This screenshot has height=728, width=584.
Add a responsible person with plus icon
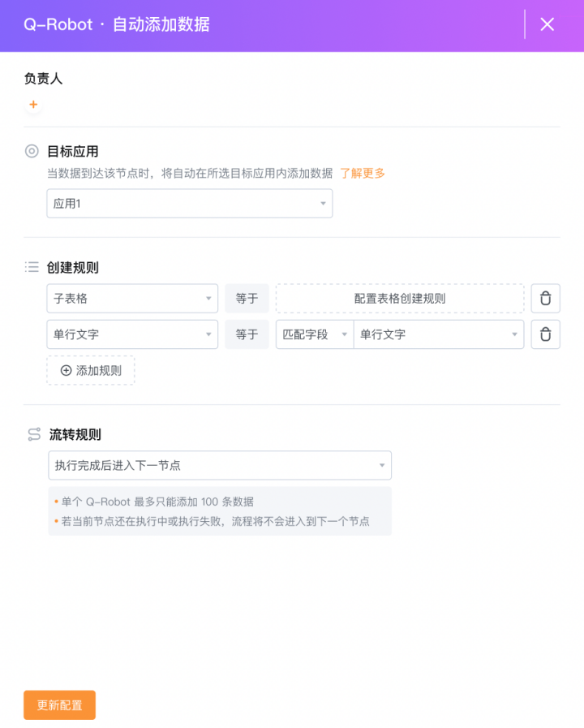click(x=33, y=105)
